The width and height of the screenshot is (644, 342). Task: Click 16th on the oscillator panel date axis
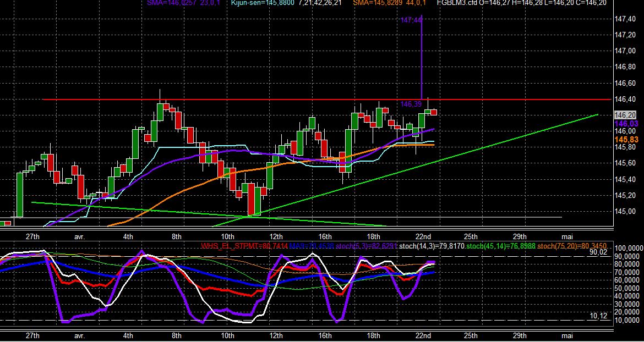[x=325, y=335]
